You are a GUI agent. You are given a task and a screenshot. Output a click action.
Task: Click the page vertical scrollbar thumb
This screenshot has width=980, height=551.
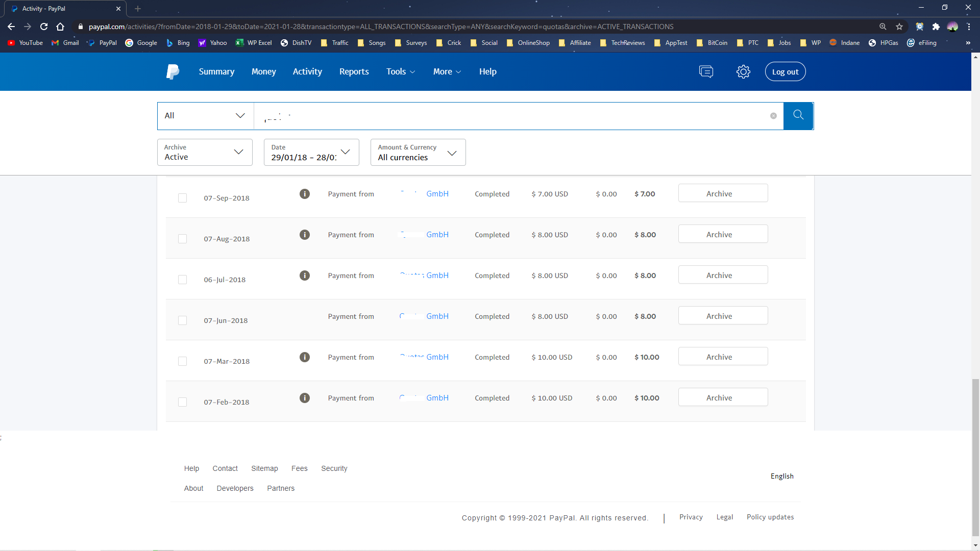pyautogui.click(x=975, y=457)
